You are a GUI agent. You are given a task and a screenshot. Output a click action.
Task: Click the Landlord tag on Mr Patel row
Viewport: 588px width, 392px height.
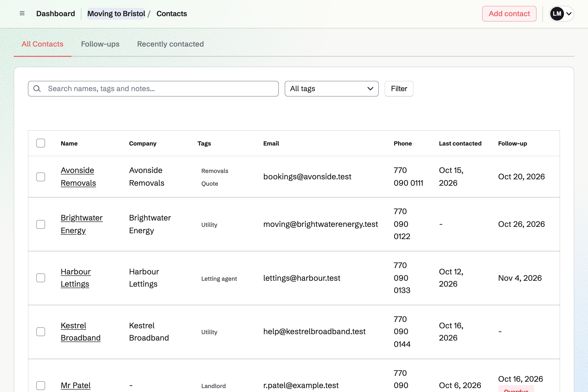click(x=213, y=386)
